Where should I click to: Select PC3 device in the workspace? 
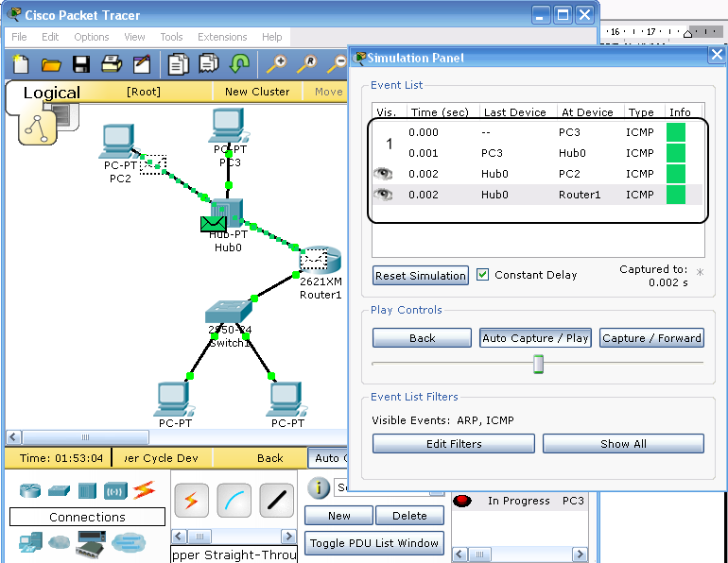(x=229, y=126)
